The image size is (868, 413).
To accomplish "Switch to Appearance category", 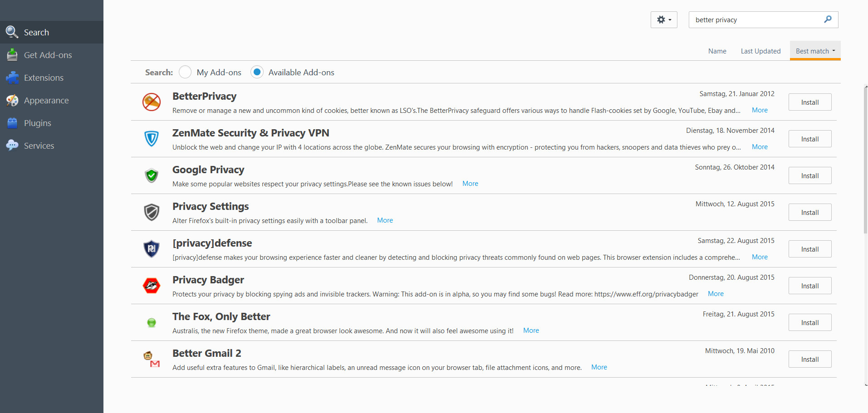I will 52,100.
